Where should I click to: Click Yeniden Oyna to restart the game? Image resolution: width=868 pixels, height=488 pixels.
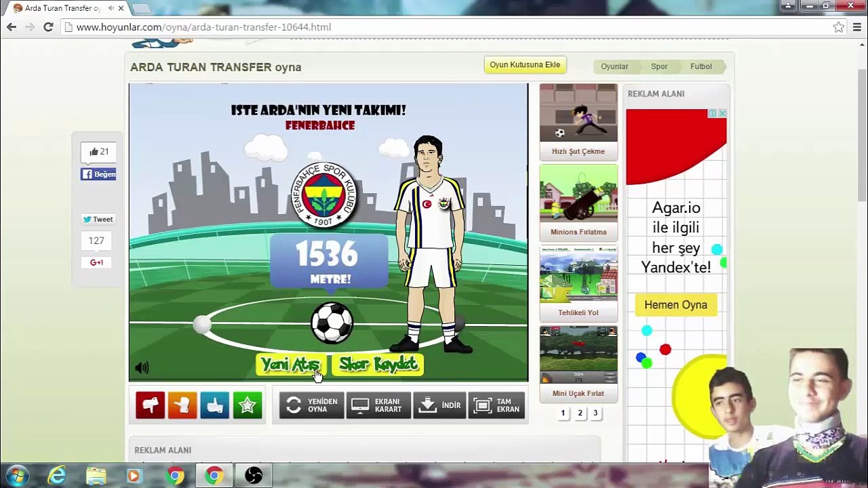pyautogui.click(x=311, y=405)
